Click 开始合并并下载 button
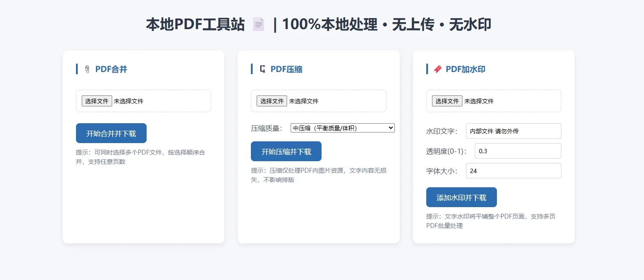The width and height of the screenshot is (644, 280). (x=111, y=133)
